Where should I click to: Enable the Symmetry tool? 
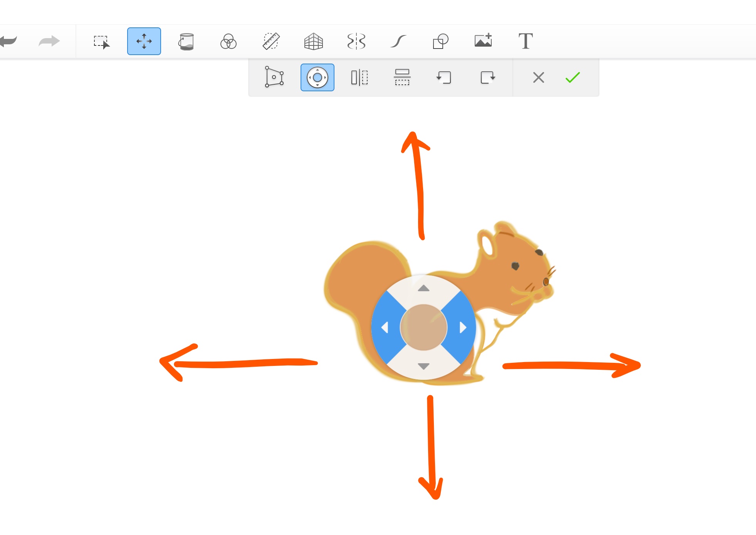(x=356, y=41)
